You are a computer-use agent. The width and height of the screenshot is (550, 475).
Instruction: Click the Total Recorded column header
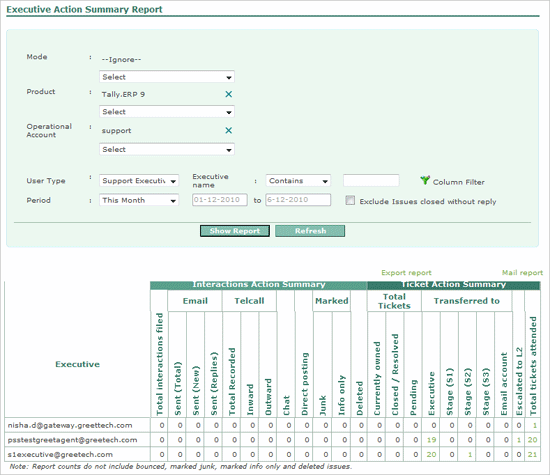coord(232,382)
